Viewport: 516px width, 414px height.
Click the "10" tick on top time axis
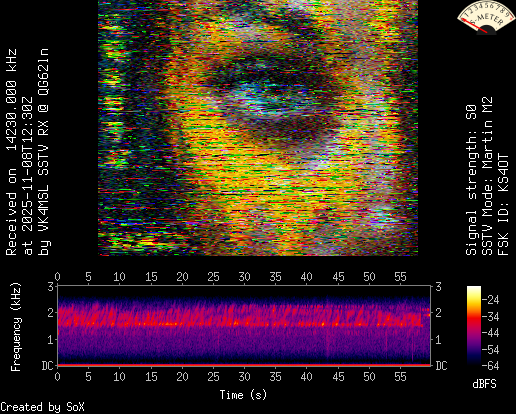(x=119, y=277)
